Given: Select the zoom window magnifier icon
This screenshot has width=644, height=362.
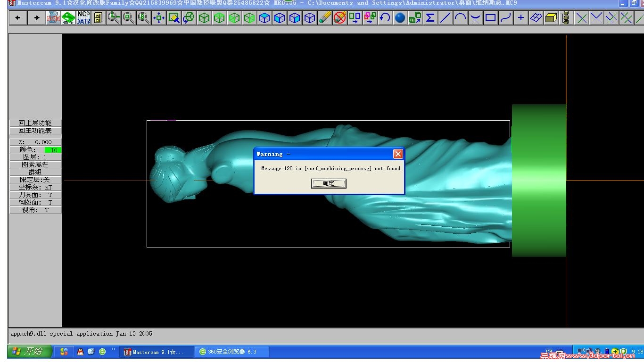Looking at the screenshot, I should point(128,18).
